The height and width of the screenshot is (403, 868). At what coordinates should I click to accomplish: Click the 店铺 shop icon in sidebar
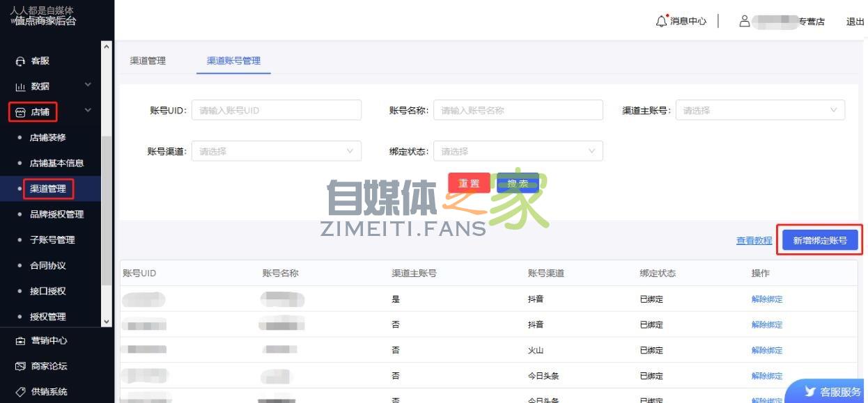pos(20,112)
